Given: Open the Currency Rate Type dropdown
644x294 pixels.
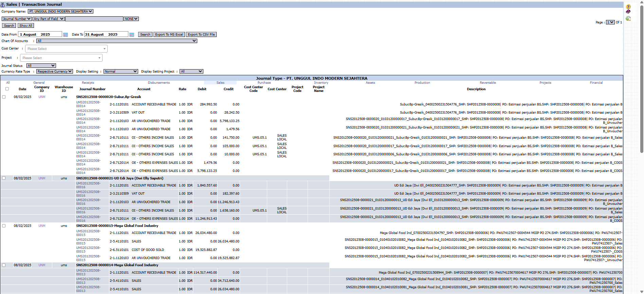Looking at the screenshot, I should pos(55,72).
